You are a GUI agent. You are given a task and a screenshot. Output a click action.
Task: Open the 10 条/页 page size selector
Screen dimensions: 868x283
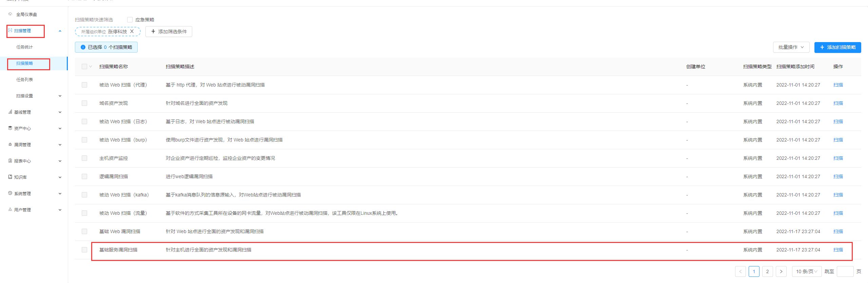point(806,271)
